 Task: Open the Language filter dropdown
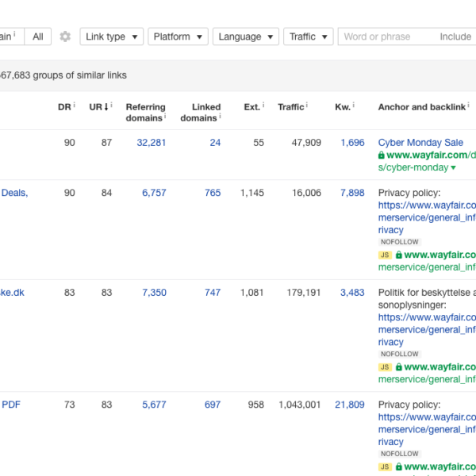click(x=245, y=36)
